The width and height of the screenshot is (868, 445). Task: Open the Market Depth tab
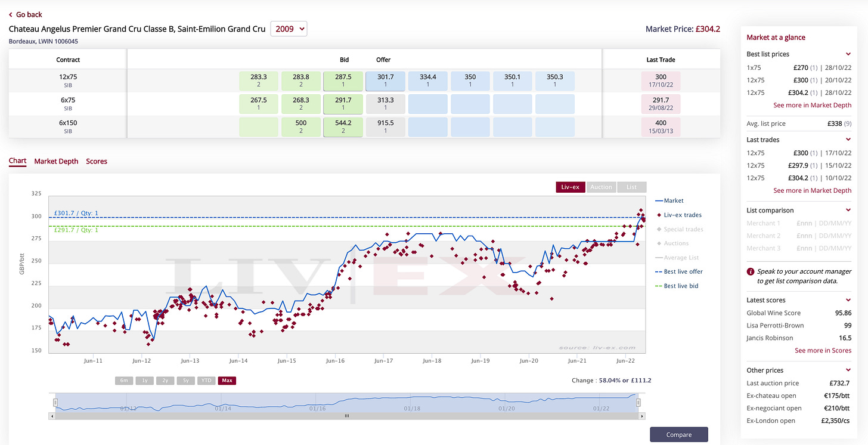(x=56, y=162)
